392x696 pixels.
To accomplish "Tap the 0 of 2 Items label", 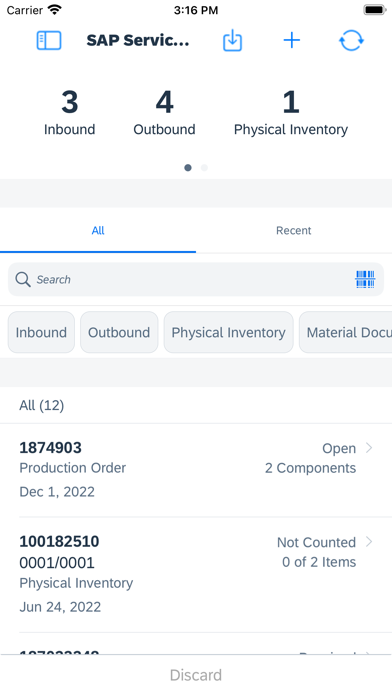I will 319,562.
